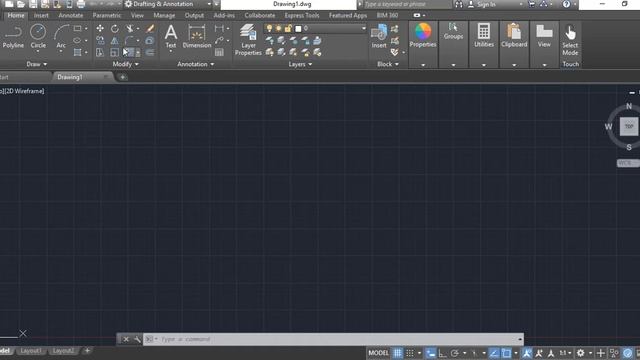640x360 pixels.
Task: Open Layer Properties manager
Action: pos(248,39)
